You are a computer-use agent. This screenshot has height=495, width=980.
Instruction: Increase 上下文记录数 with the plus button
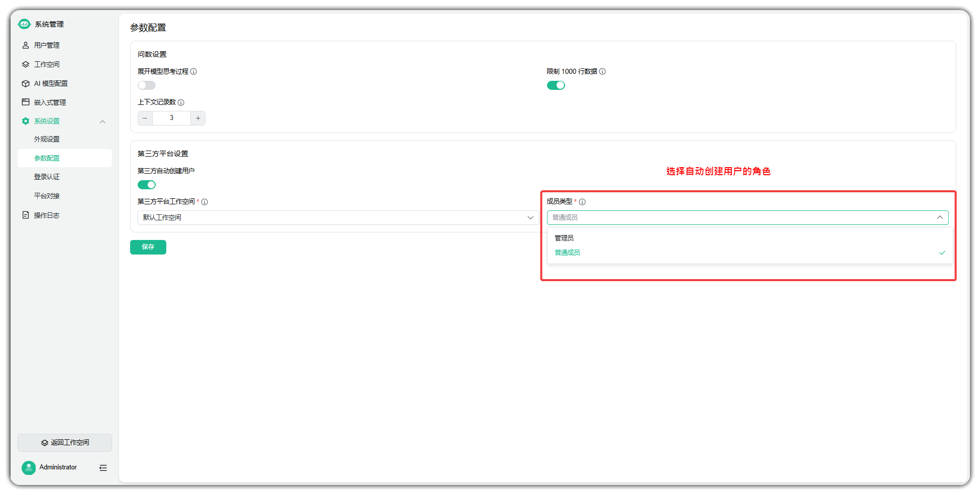point(198,118)
